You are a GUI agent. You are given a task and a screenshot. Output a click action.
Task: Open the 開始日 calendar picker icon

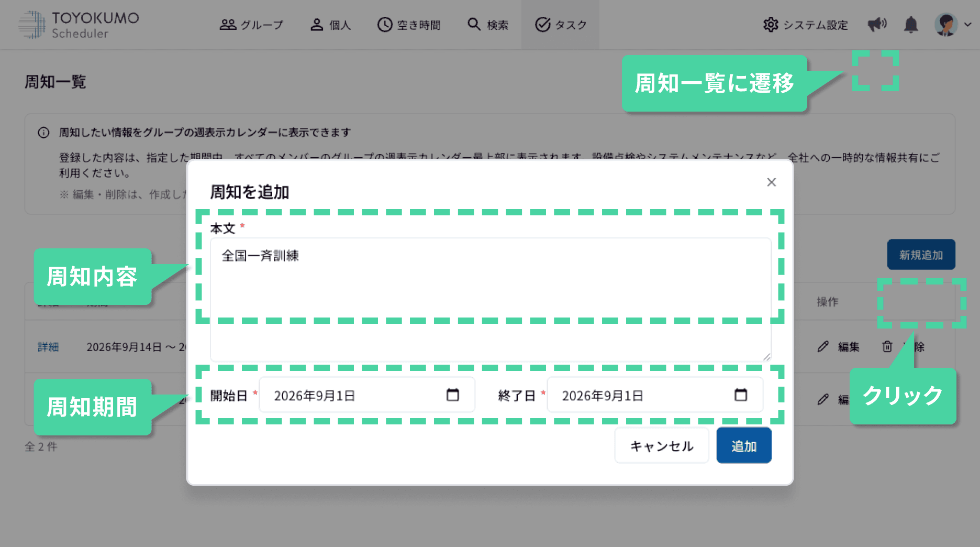pos(453,395)
